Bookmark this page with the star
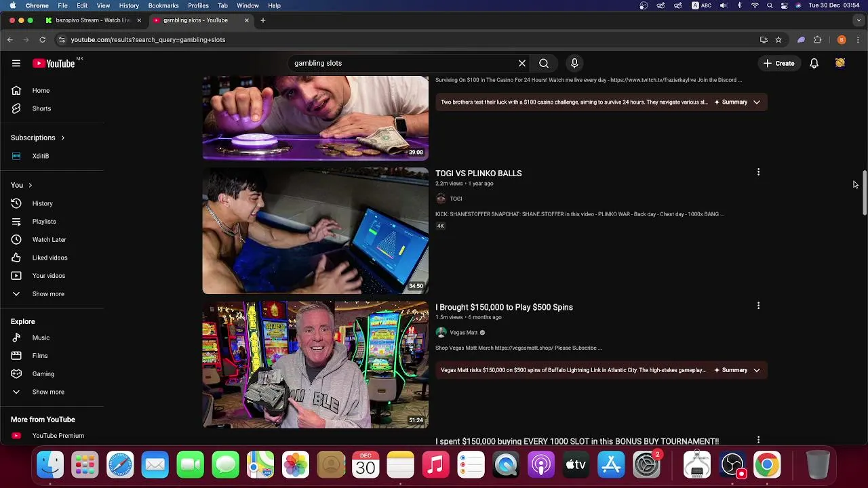The width and height of the screenshot is (868, 488). point(778,40)
